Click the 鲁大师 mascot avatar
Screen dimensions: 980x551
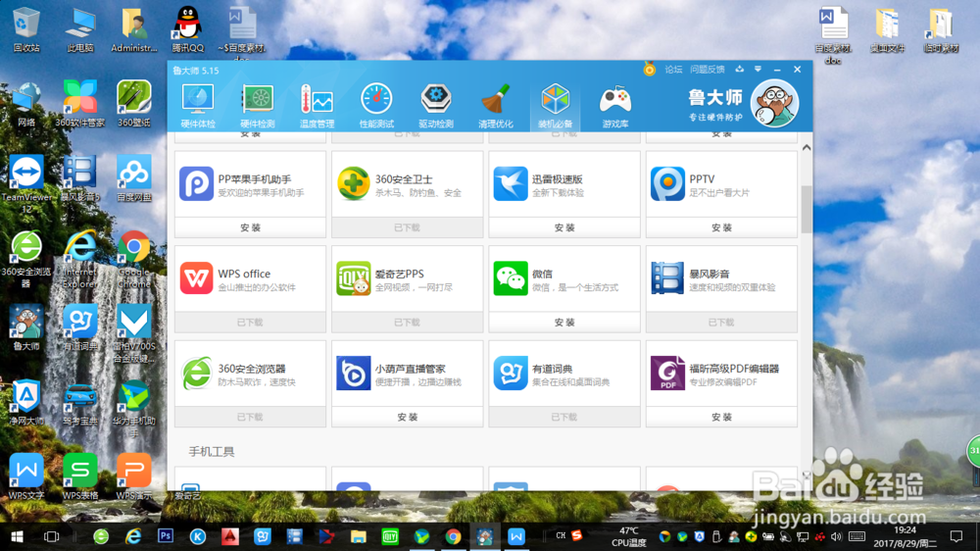coord(774,103)
